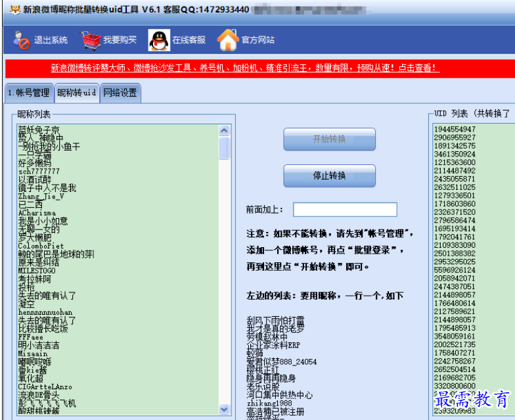Open online support via QQ penguin icon
This screenshot has height=420, width=515.
pos(159,40)
